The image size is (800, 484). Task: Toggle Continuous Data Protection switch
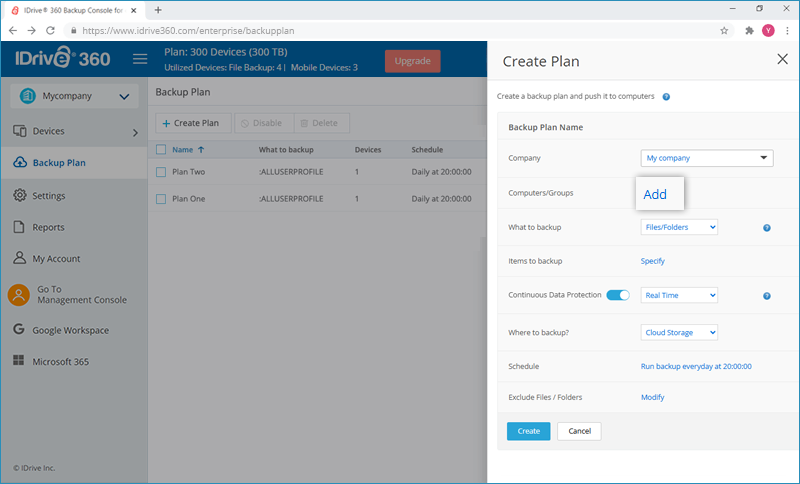pyautogui.click(x=618, y=295)
